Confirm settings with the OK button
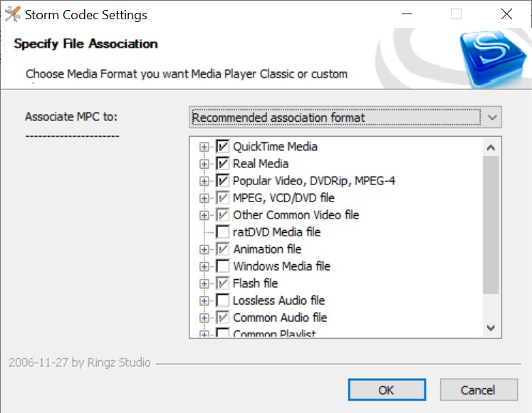Viewport: 532px width, 413px height. click(387, 390)
